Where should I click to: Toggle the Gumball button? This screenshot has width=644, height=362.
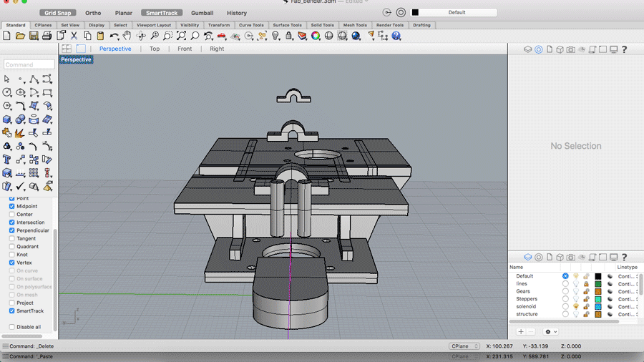pyautogui.click(x=202, y=13)
